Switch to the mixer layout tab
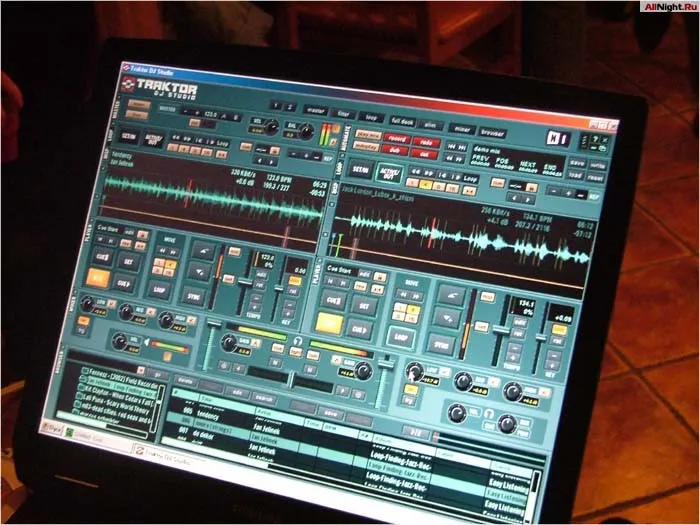Image resolution: width=700 pixels, height=525 pixels. 462,129
